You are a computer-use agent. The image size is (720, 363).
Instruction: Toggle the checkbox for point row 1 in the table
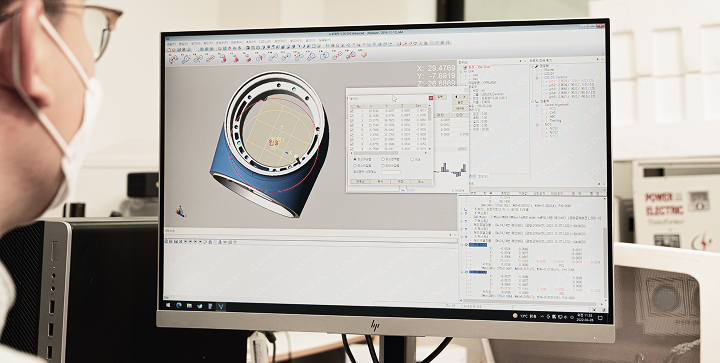point(352,111)
